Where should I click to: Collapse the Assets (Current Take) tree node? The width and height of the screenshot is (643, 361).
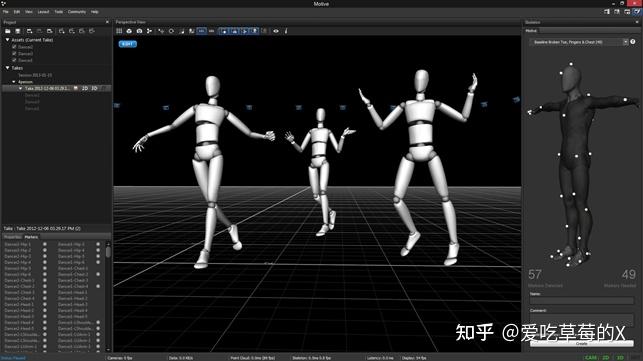pyautogui.click(x=7, y=40)
